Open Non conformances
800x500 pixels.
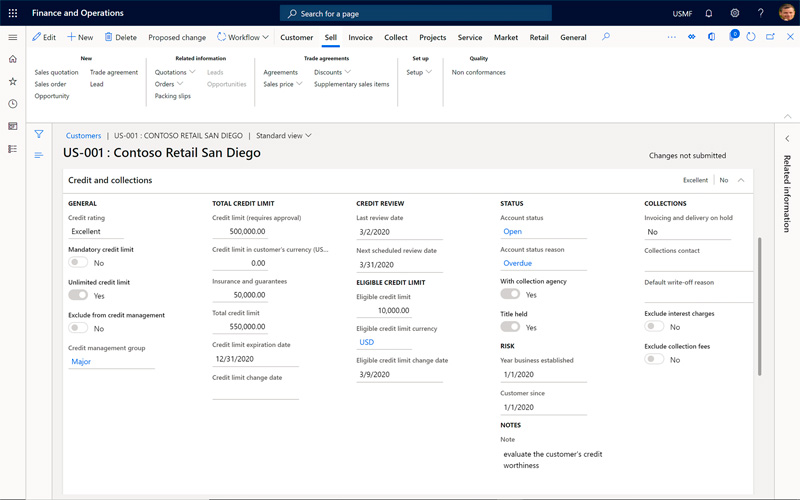(479, 72)
